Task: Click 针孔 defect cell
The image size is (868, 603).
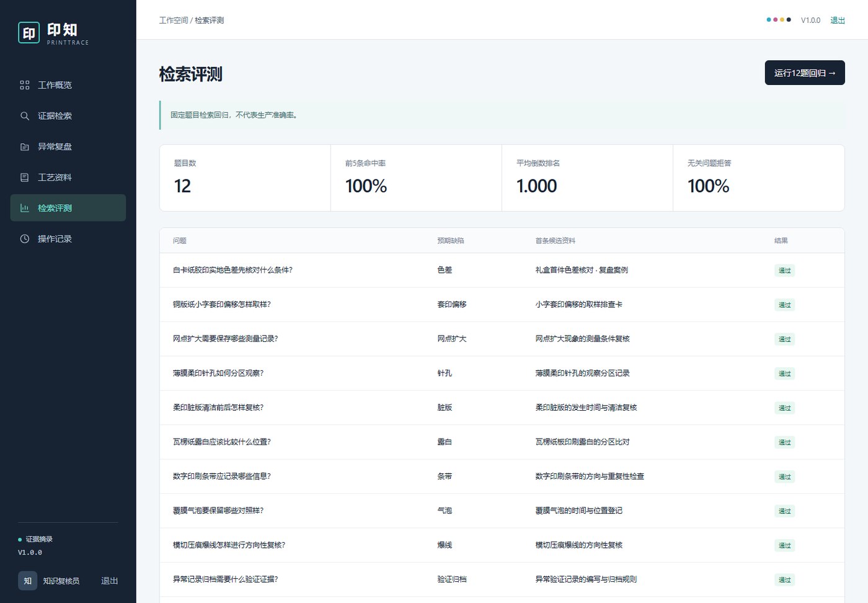Action: coord(445,373)
